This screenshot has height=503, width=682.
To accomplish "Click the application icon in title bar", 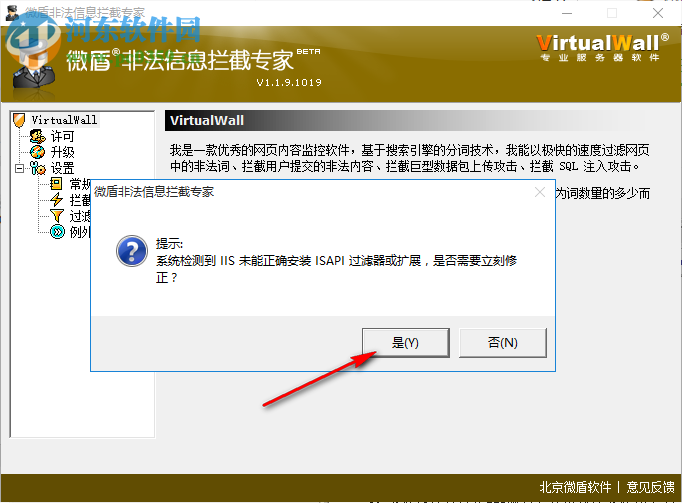I will (x=12, y=13).
